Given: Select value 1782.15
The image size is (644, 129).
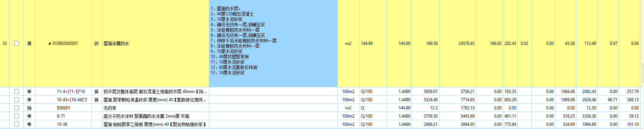Looking at the screenshot, I should click(467, 108).
